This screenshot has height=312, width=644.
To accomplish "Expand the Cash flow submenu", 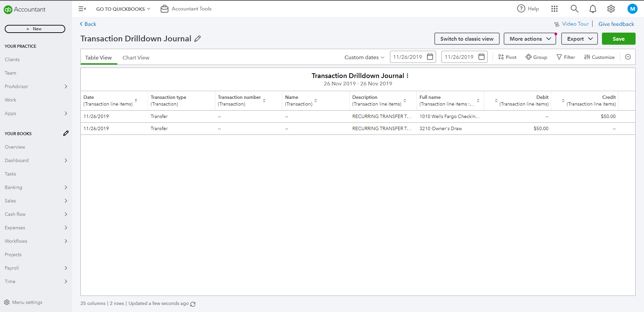I will tap(66, 214).
